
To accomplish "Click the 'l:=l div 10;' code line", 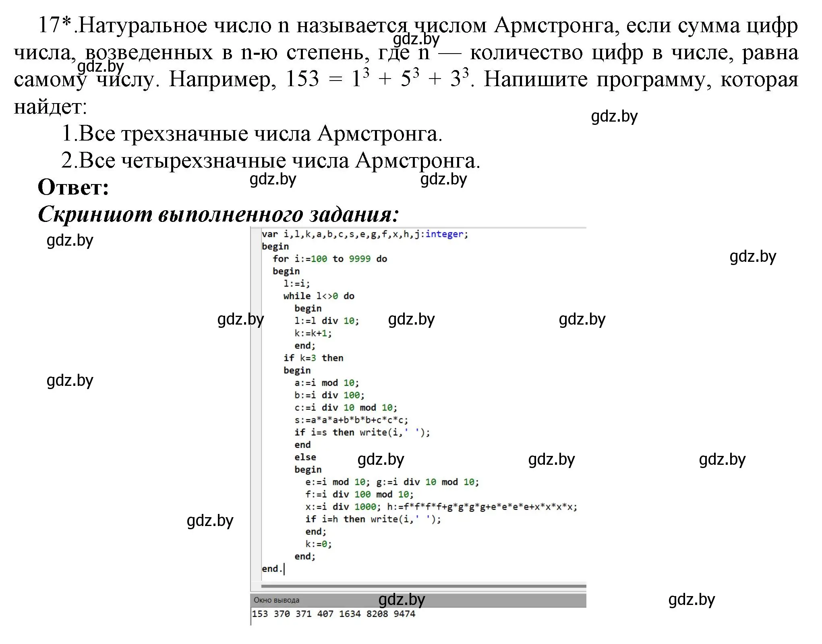I will 327,321.
